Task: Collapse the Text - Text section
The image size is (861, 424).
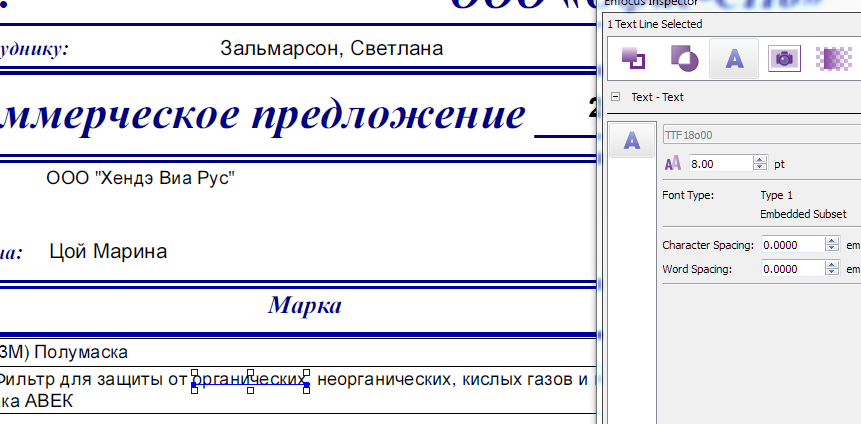Action: coord(616,97)
